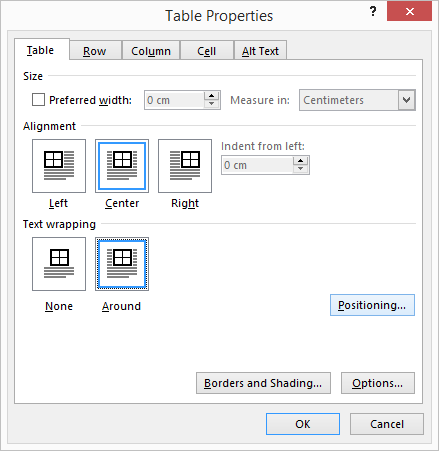Open the Positioning dialog

coord(372,305)
